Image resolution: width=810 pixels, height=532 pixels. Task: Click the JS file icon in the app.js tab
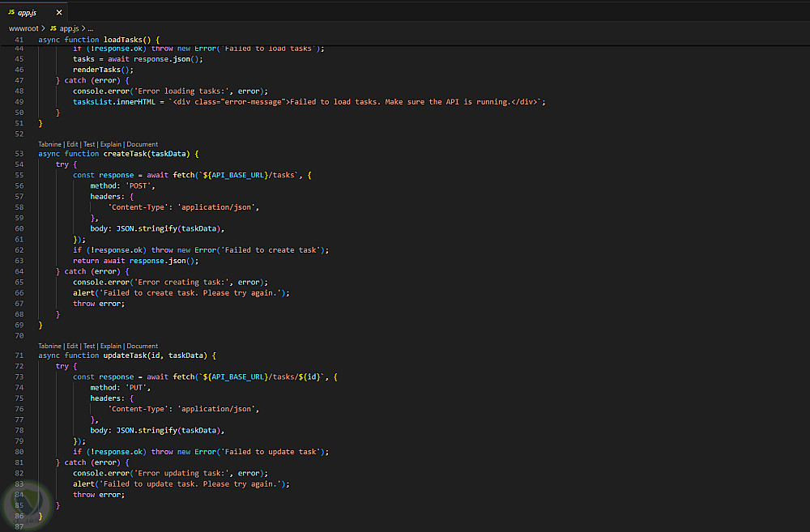[x=11, y=13]
